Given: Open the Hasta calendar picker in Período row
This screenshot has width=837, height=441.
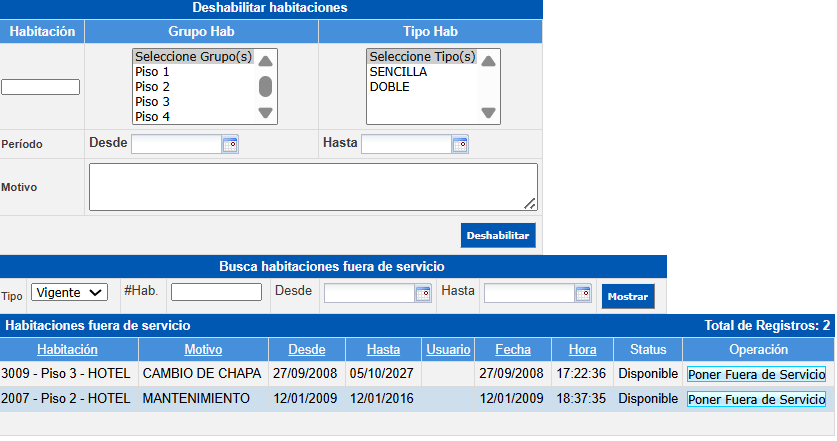Looking at the screenshot, I should coord(460,144).
